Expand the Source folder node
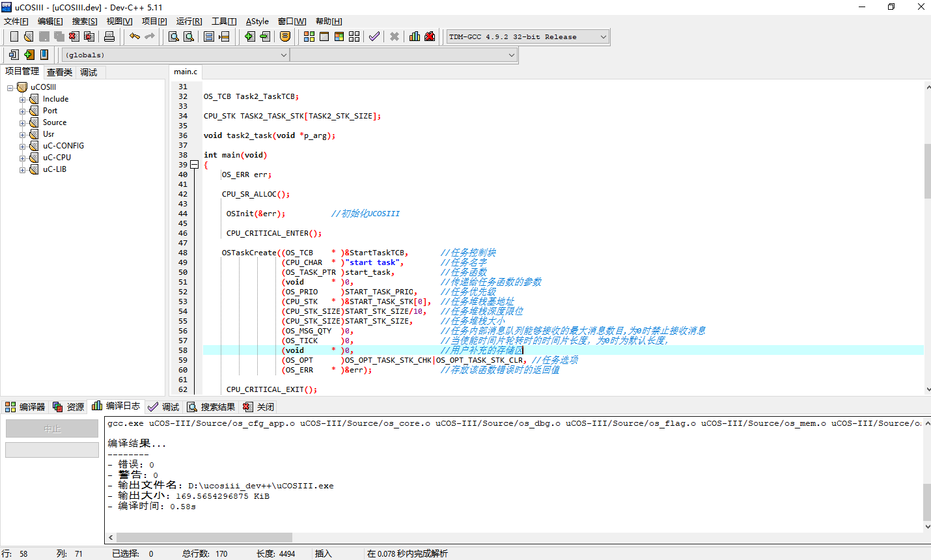 coord(22,123)
